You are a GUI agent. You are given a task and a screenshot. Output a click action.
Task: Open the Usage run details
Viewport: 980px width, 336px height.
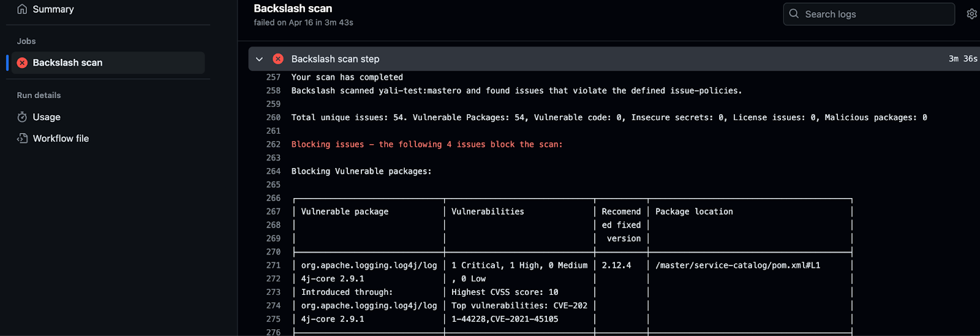pyautogui.click(x=47, y=117)
